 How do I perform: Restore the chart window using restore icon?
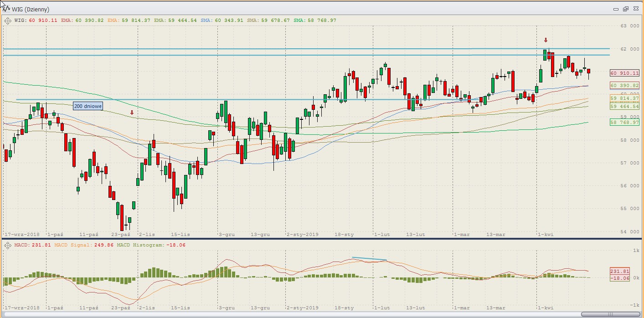click(x=625, y=9)
